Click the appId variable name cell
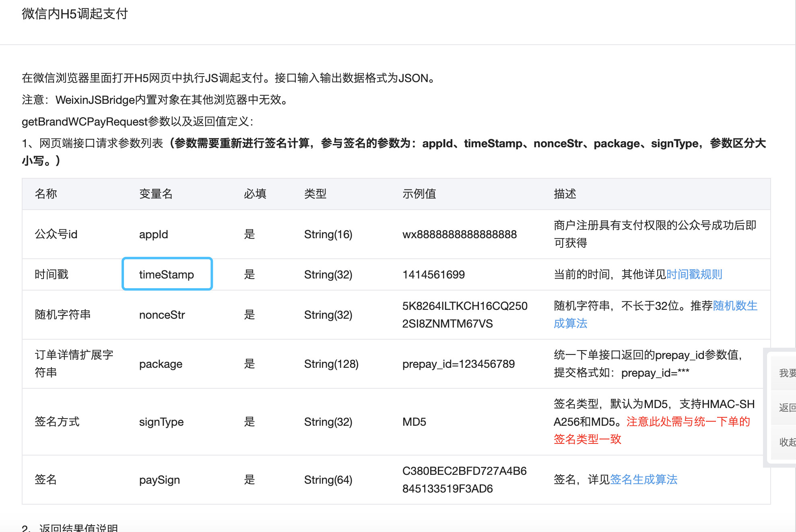 point(153,234)
